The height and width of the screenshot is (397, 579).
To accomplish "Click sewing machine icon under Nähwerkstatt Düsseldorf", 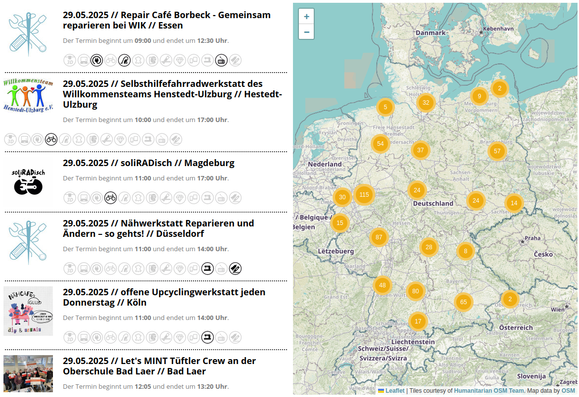I will click(x=208, y=268).
